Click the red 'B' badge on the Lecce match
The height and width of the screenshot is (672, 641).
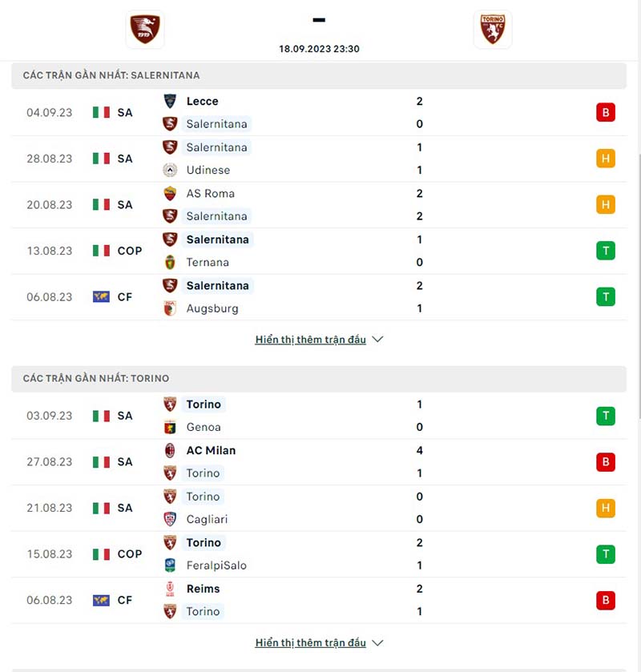606,113
